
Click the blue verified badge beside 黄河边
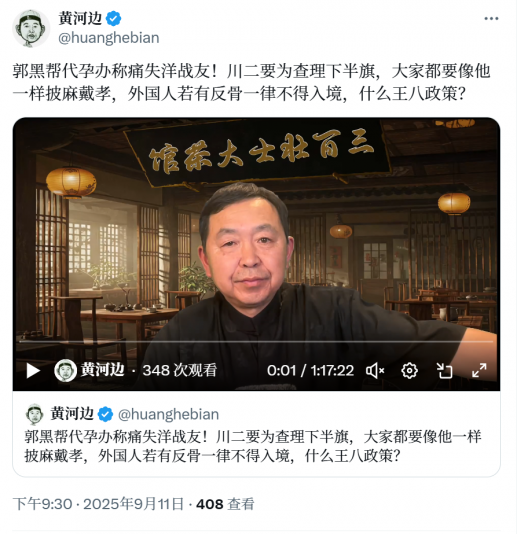click(113, 18)
